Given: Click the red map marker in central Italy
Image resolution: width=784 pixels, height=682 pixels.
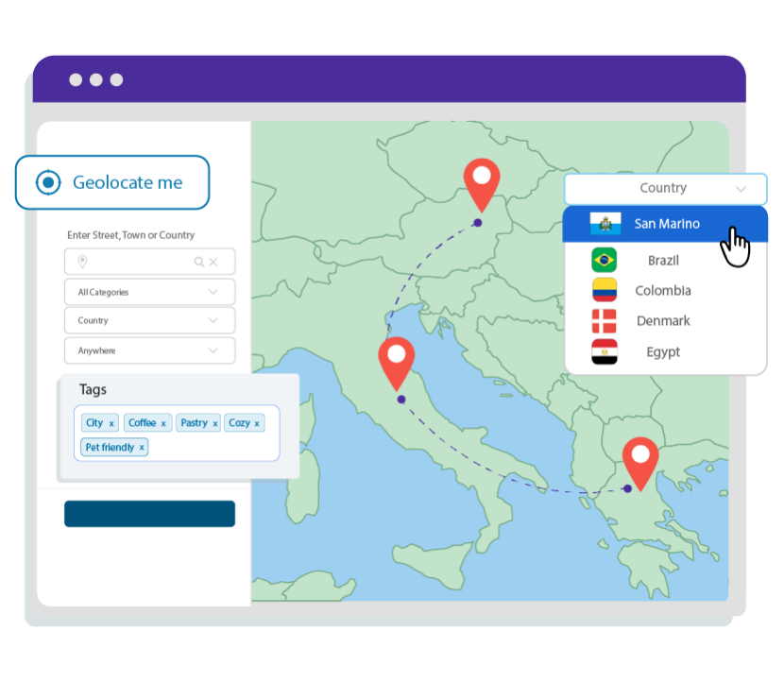Looking at the screenshot, I should 396,361.
